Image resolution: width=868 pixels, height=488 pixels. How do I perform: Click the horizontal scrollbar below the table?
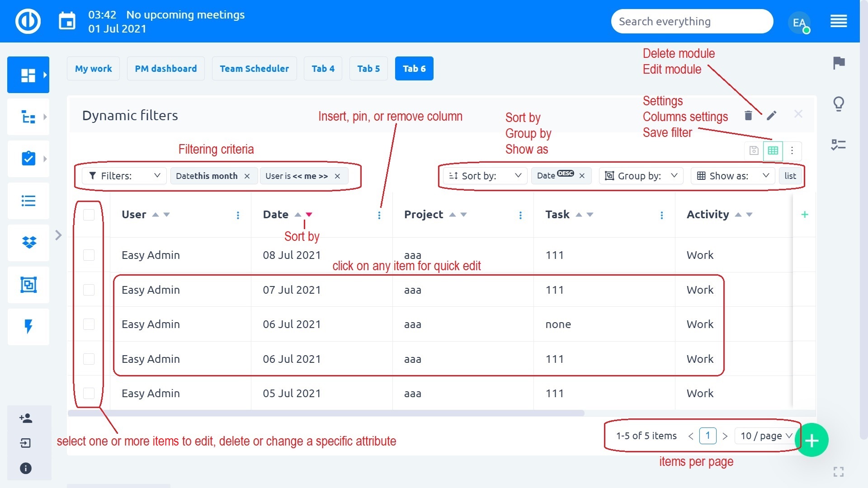click(x=325, y=413)
